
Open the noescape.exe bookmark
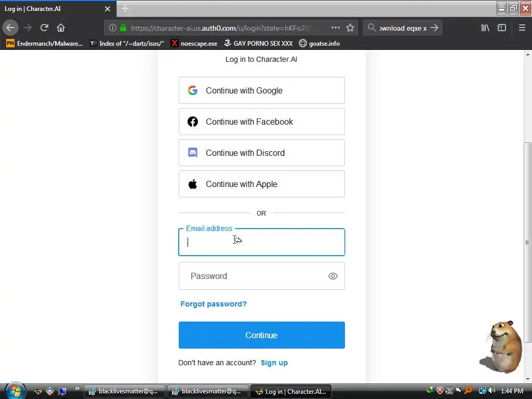tap(194, 44)
